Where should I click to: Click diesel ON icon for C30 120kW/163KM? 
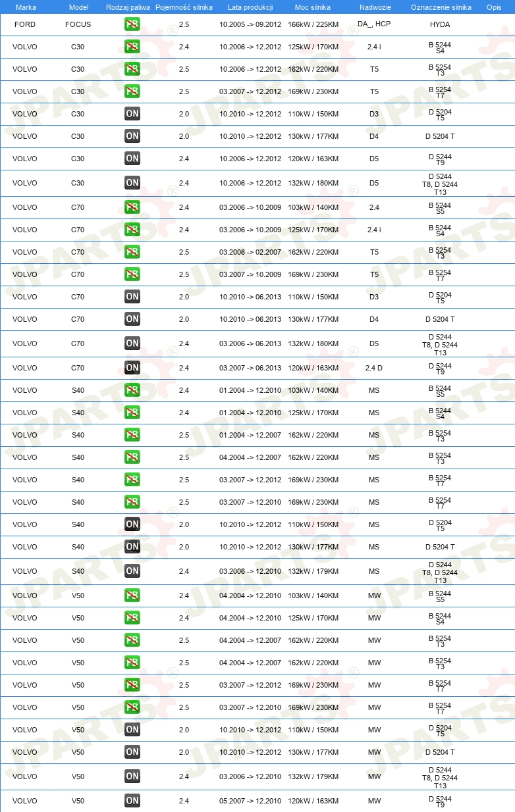click(x=132, y=159)
